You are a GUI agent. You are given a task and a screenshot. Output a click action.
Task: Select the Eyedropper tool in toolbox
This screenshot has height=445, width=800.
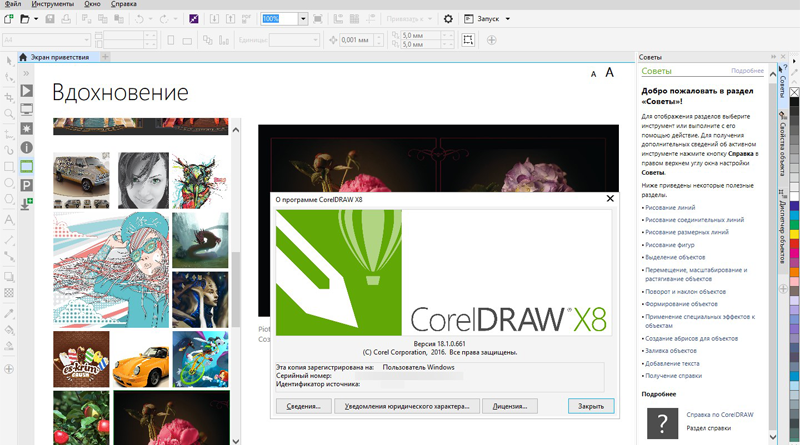pyautogui.click(x=9, y=313)
